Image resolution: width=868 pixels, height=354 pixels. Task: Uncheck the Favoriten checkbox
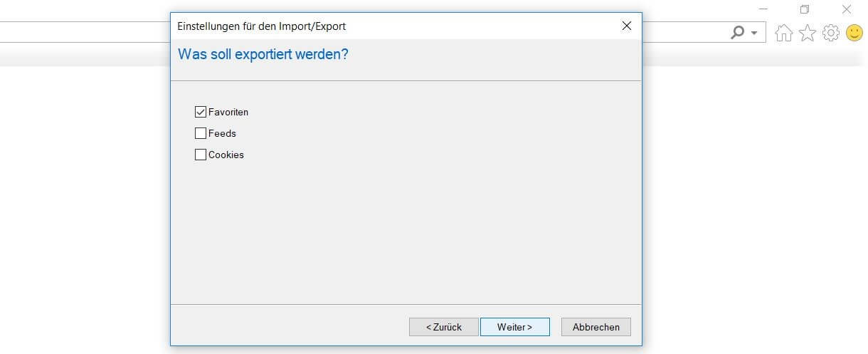tap(201, 112)
